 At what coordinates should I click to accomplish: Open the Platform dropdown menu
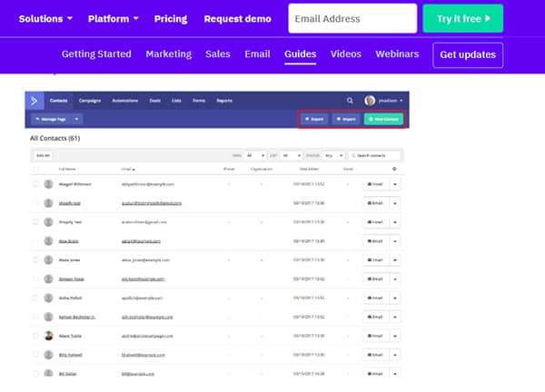coord(113,18)
